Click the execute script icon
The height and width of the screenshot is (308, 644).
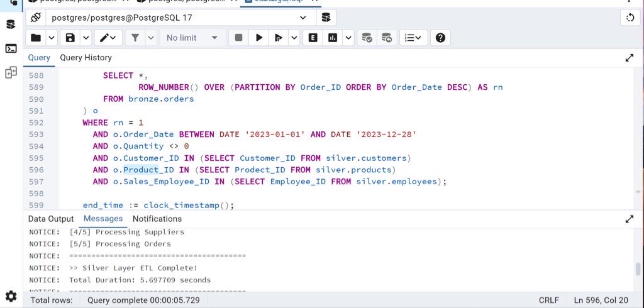(279, 38)
